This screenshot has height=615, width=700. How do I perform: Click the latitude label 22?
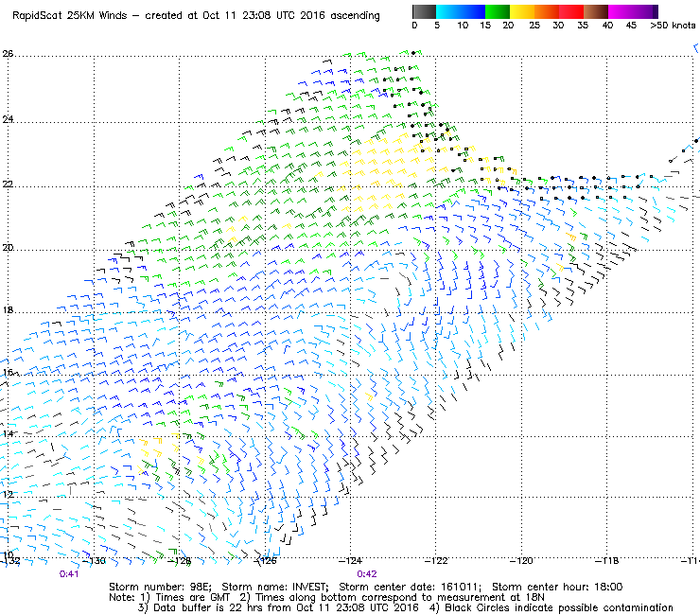(8, 184)
